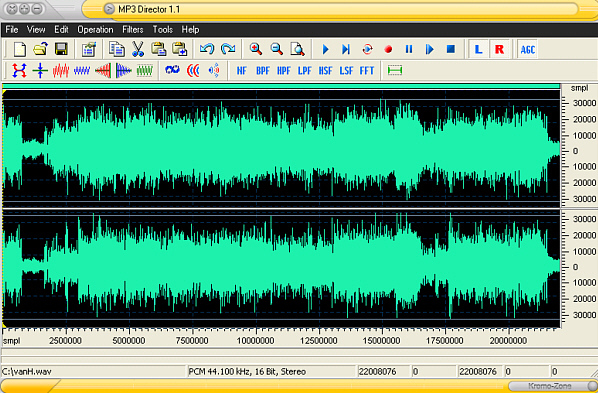Toggle the left channel L button
Image resolution: width=598 pixels, height=393 pixels.
point(478,49)
